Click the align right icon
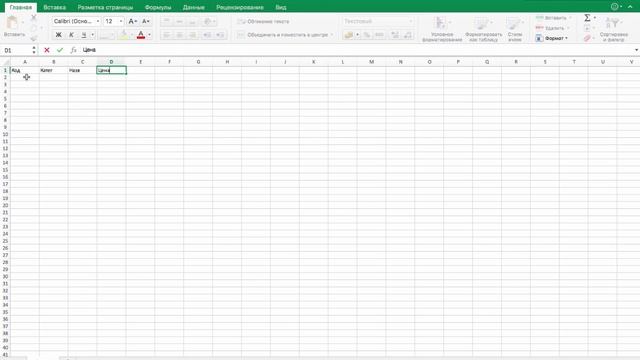 click(193, 35)
